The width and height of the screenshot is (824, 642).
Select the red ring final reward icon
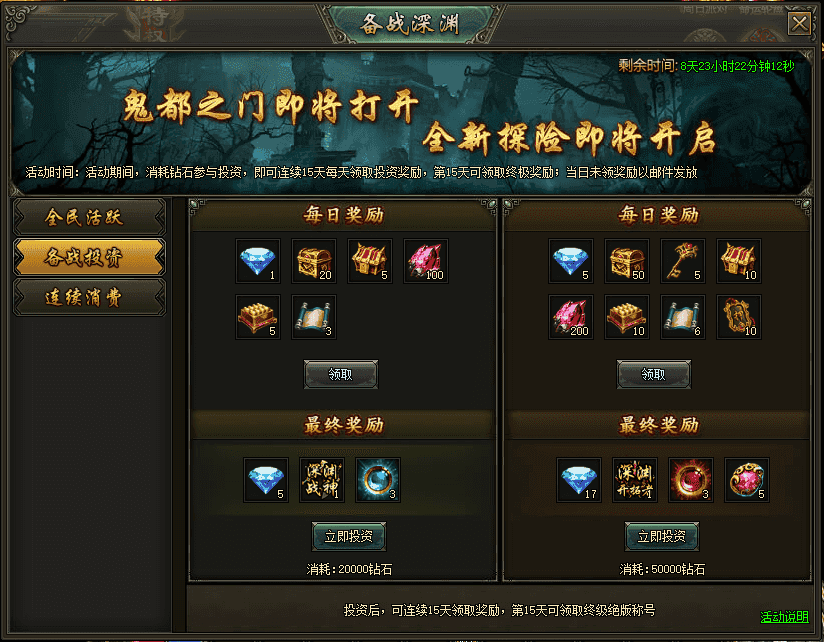click(691, 480)
